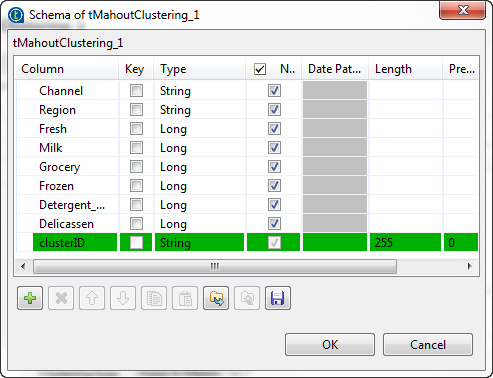Click the Precision value 0 cell
Viewport: 493px width, 378px height.
coord(461,243)
